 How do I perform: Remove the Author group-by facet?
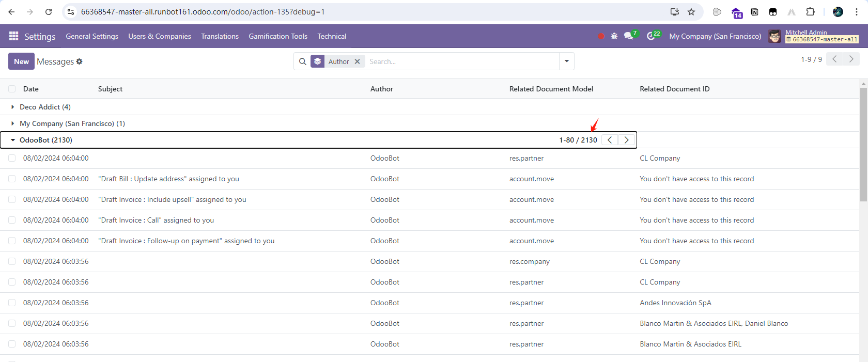(357, 61)
